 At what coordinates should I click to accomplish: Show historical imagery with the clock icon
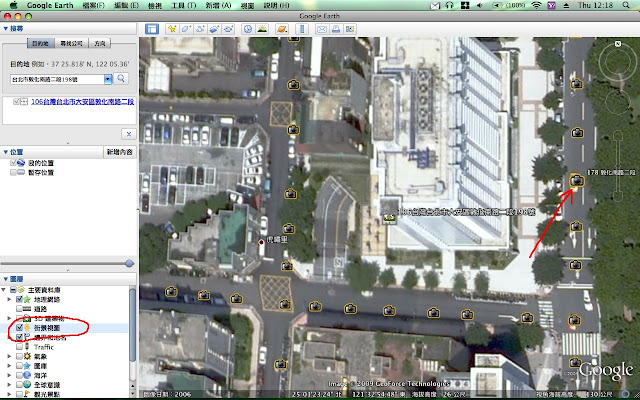pos(247,29)
